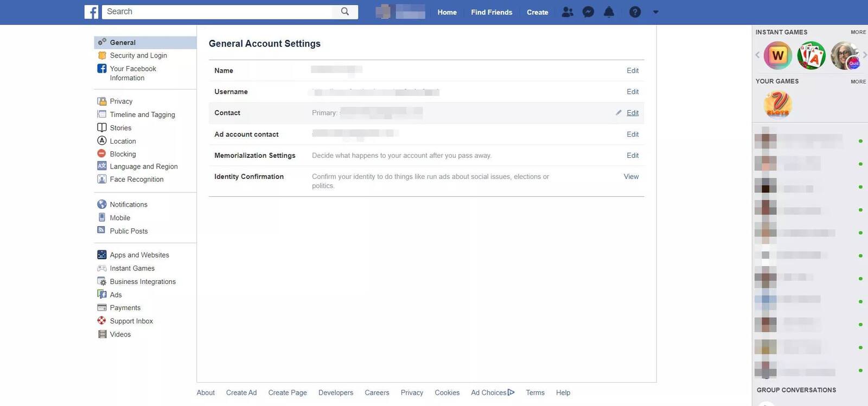Image resolution: width=868 pixels, height=406 pixels.
Task: Open the Developers footer link
Action: click(336, 392)
